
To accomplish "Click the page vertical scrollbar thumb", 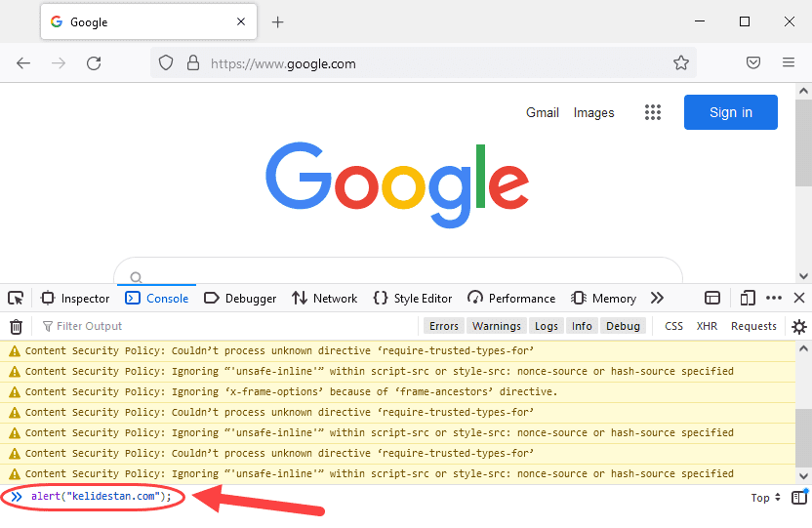I will tap(804, 142).
